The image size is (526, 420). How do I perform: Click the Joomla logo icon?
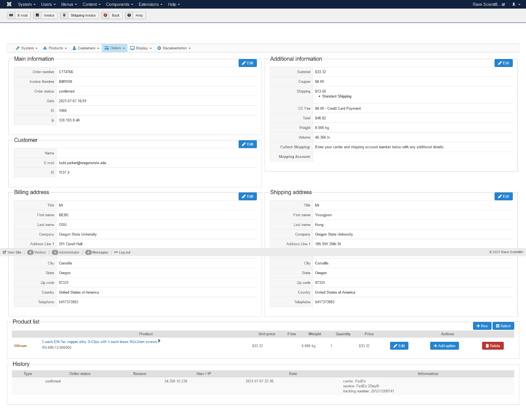9,4
